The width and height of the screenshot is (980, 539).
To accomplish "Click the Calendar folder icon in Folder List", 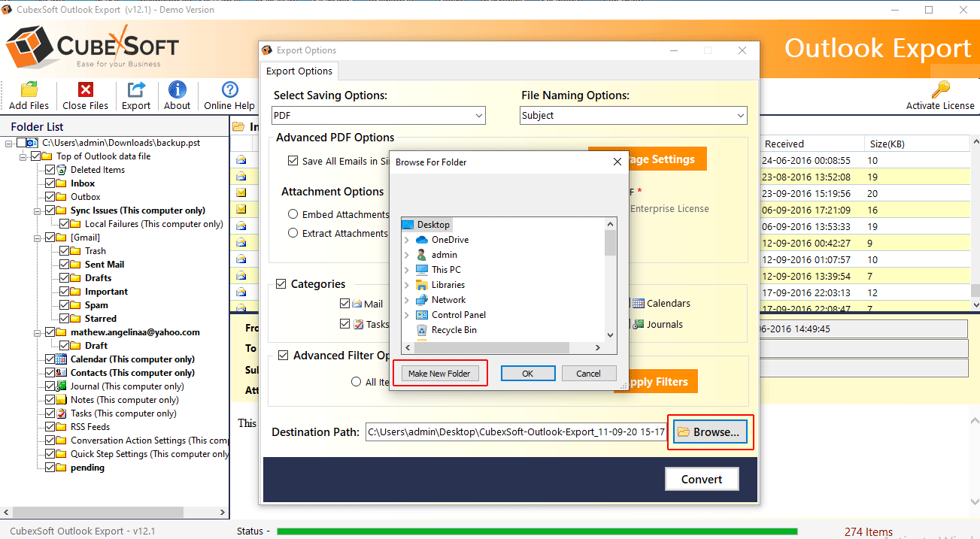I will pos(62,359).
